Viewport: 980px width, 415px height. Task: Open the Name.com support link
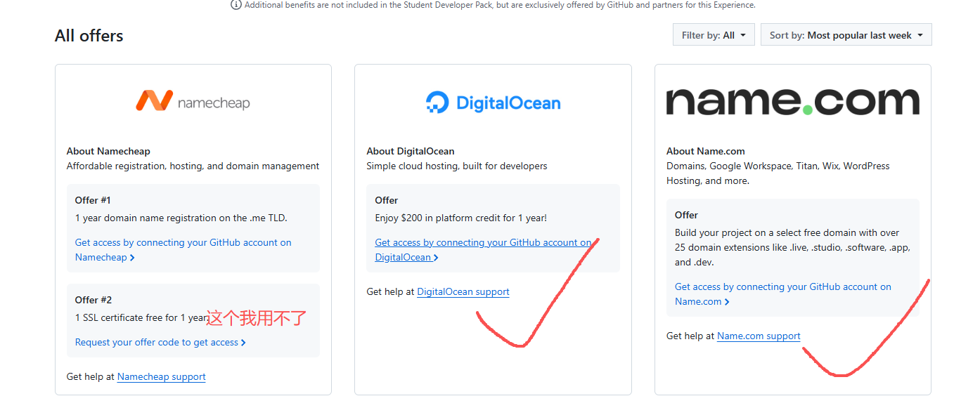pos(759,336)
